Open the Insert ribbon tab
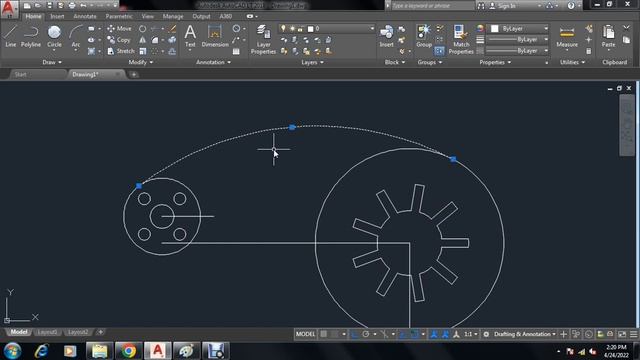The height and width of the screenshot is (360, 640). click(x=57, y=16)
